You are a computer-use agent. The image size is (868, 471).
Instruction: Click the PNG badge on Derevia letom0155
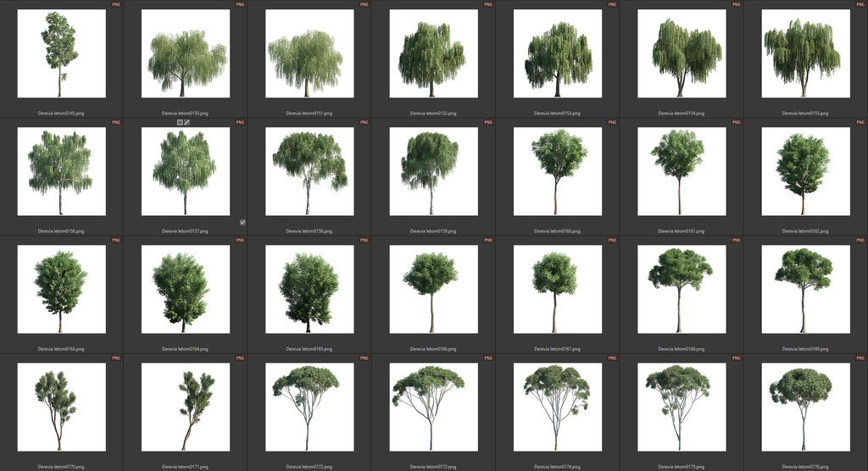(860, 4)
